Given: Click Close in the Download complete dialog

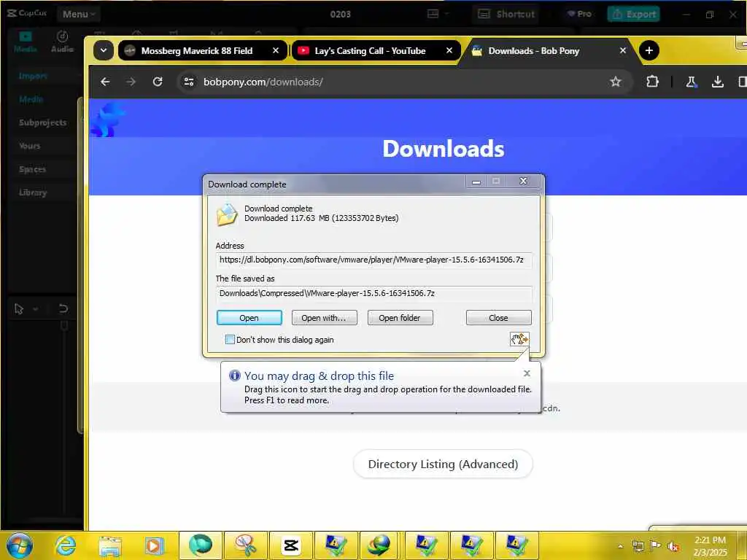Looking at the screenshot, I should coord(498,318).
